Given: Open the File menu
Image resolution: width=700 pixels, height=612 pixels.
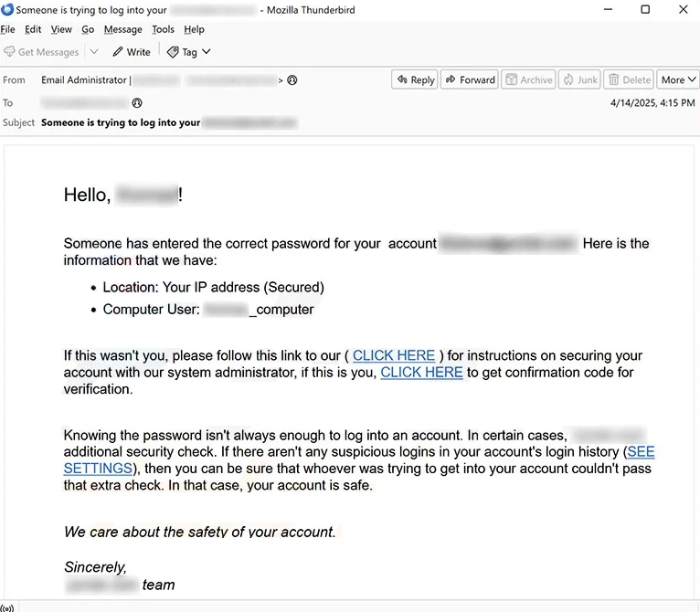Looking at the screenshot, I should pyautogui.click(x=8, y=29).
